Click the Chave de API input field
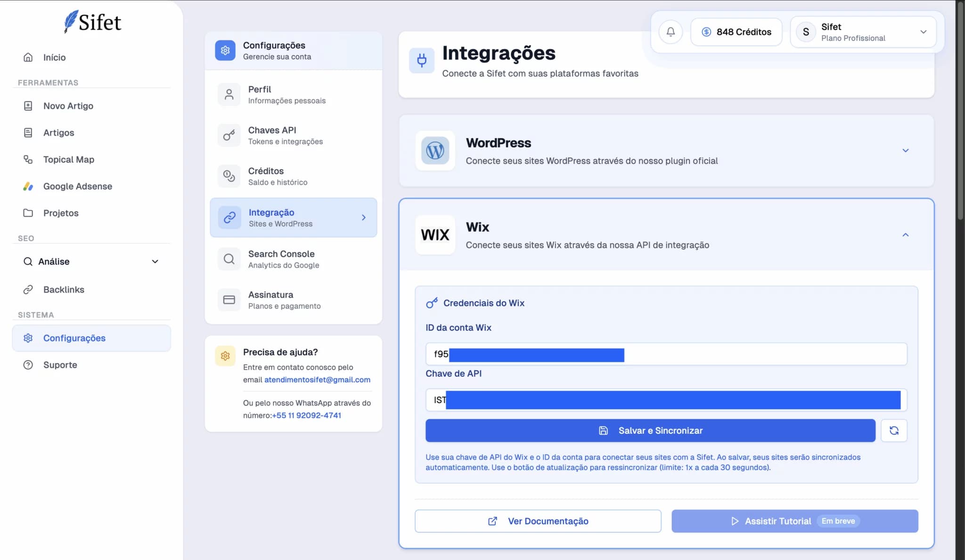The image size is (965, 560). [x=666, y=400]
